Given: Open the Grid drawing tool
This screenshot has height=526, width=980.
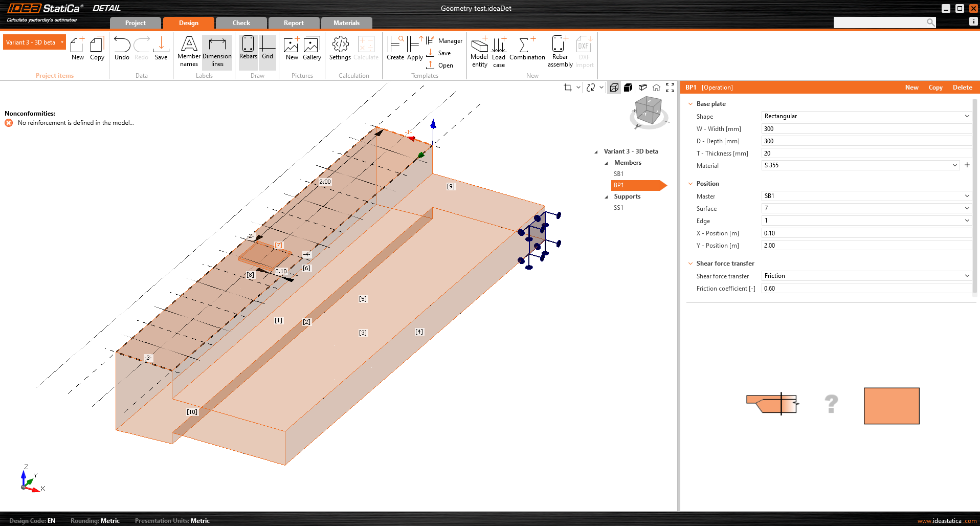Looking at the screenshot, I should pos(267,50).
